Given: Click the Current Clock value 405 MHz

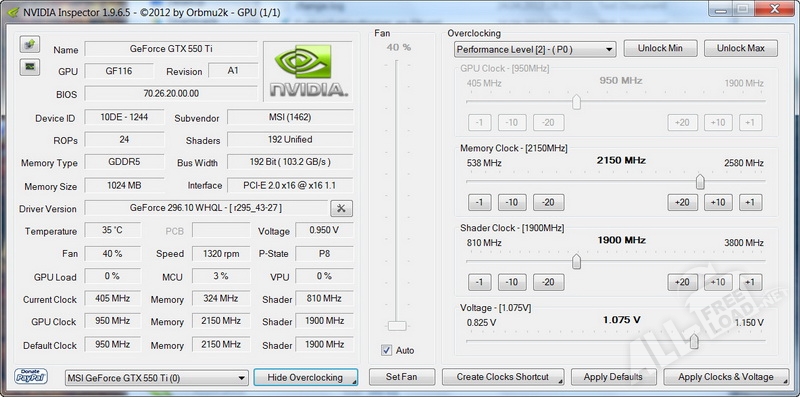Looking at the screenshot, I should 112,299.
